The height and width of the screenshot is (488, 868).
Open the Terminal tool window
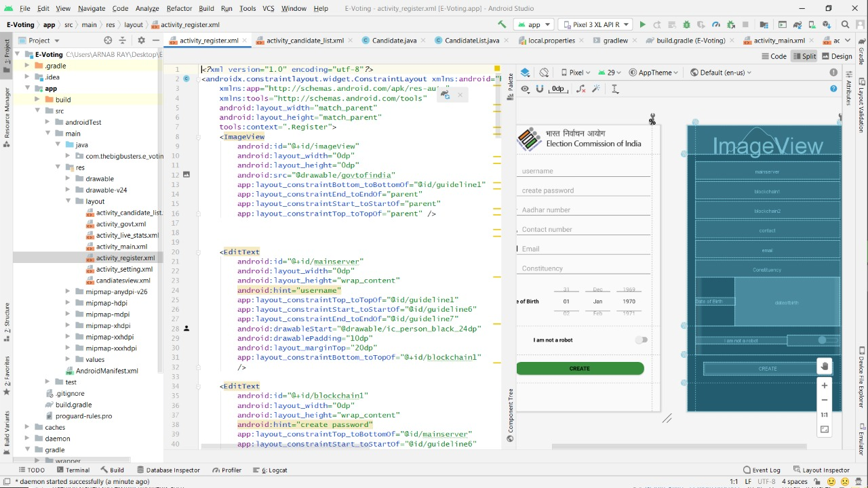click(x=73, y=470)
